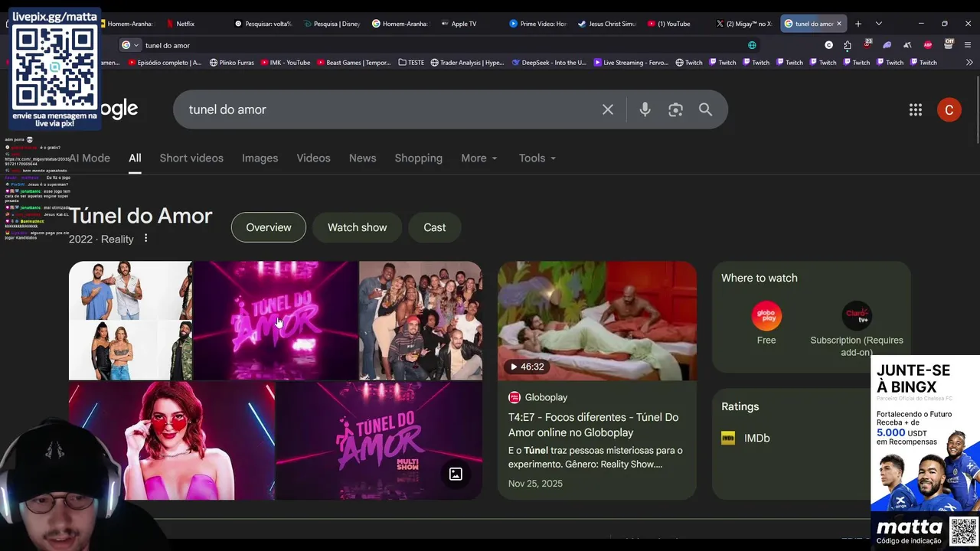Select the All results tab

(x=135, y=158)
